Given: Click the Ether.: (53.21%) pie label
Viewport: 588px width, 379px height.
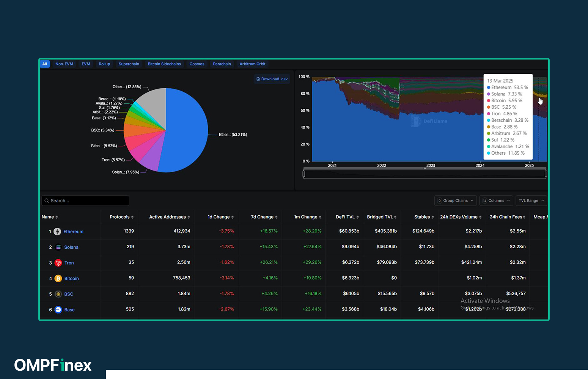Looking at the screenshot, I should [233, 135].
